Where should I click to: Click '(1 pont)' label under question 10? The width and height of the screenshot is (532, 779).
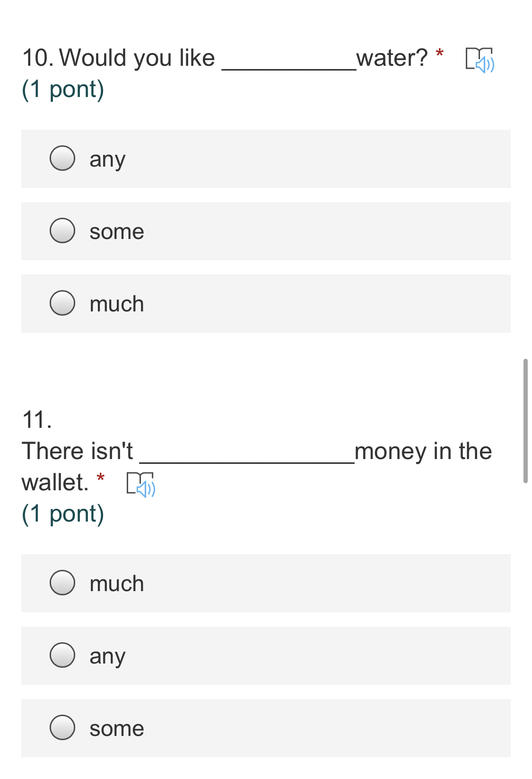[63, 89]
